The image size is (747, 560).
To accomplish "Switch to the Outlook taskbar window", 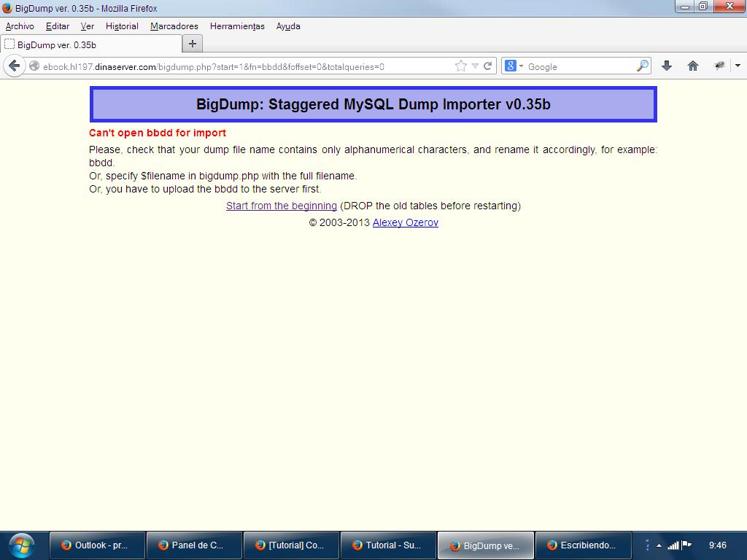I will [x=97, y=545].
